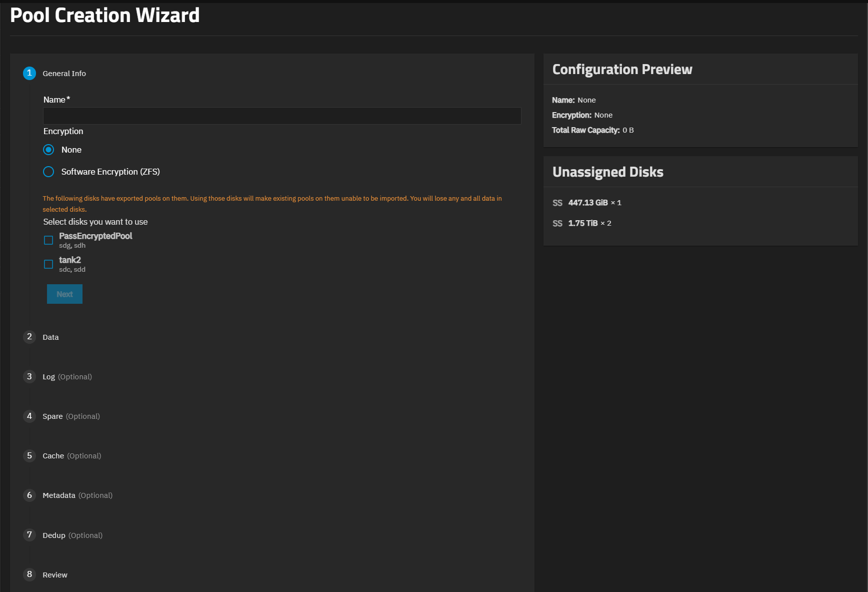Click the step 6 number icon for Metadata
The width and height of the screenshot is (868, 592).
pyautogui.click(x=29, y=495)
